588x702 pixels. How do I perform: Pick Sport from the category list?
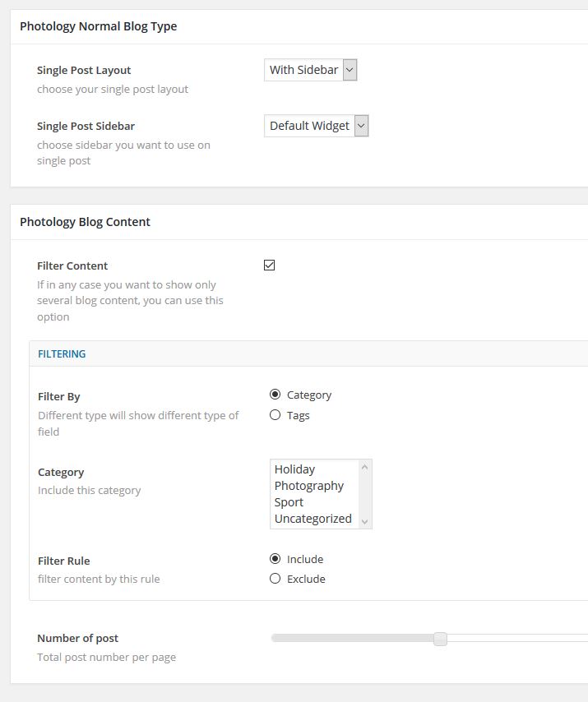(289, 502)
